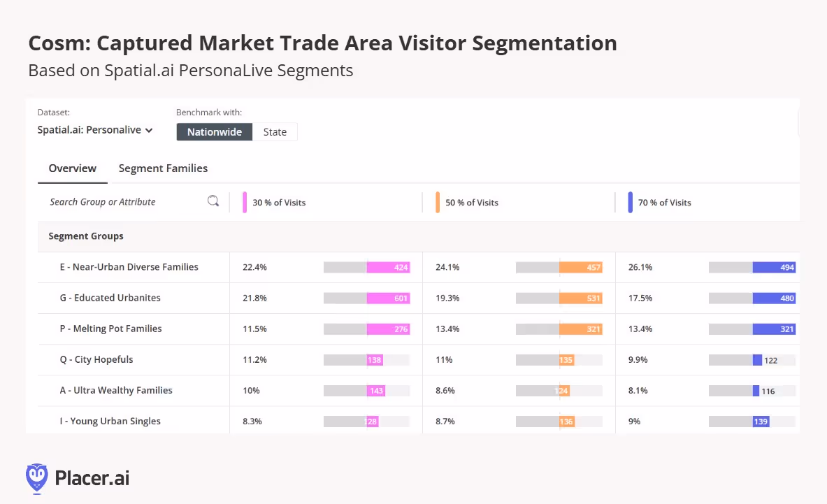Select the 30 % of Visits column header
The image size is (827, 504).
(x=279, y=203)
